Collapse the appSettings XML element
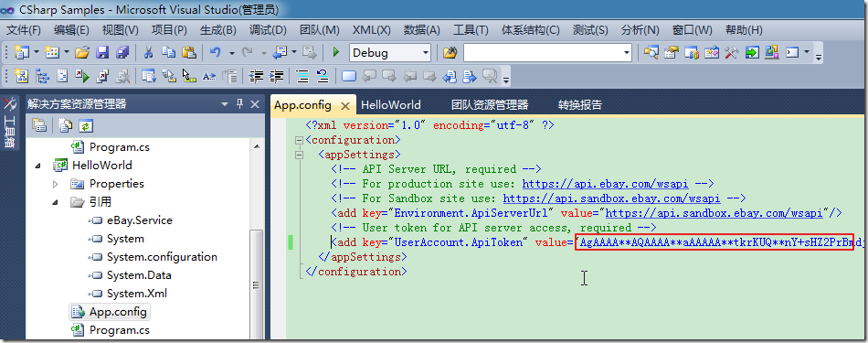 pos(300,155)
